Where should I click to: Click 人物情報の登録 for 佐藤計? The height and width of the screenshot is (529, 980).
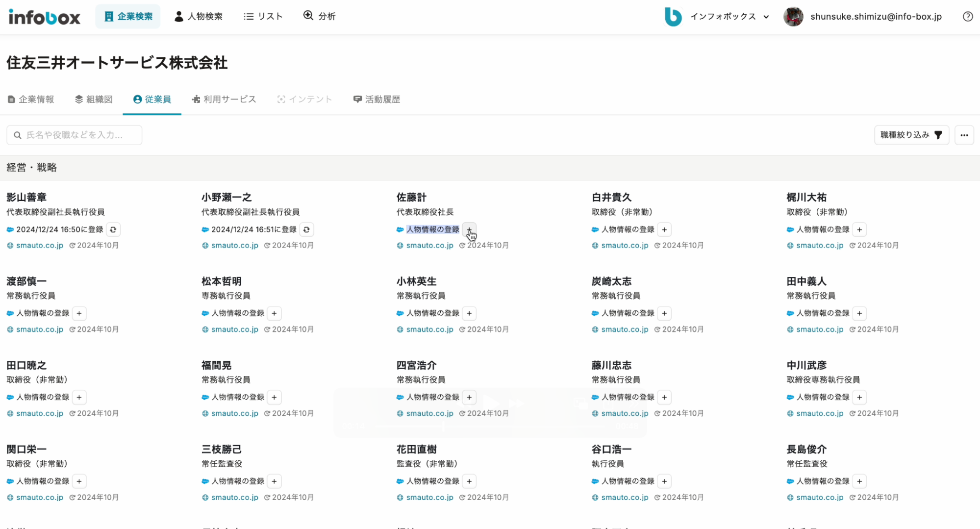(x=433, y=229)
